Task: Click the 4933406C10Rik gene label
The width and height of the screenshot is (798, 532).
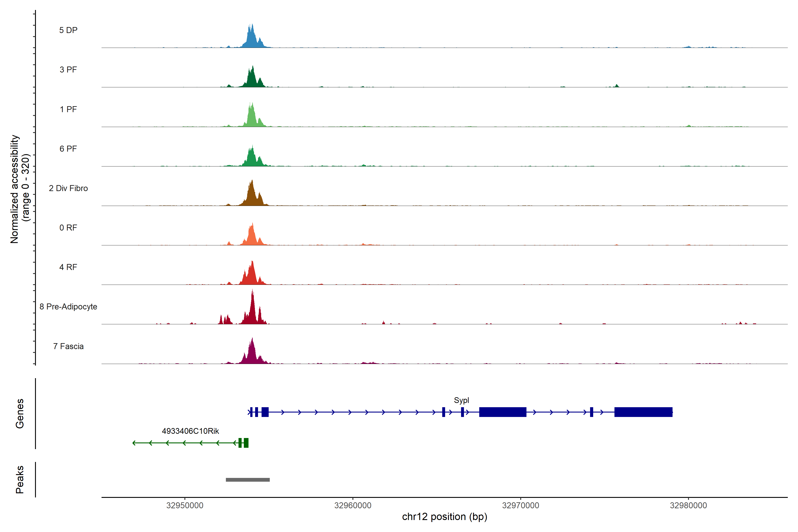Action: (190, 431)
